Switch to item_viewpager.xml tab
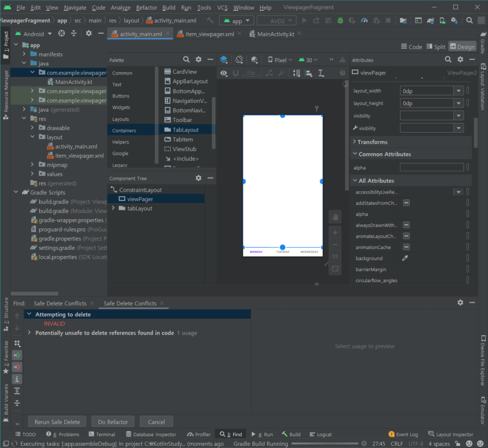 [206, 34]
